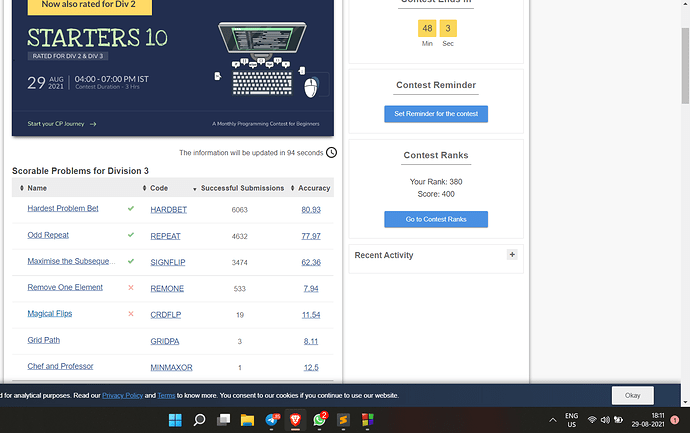Click Go to Contest Ranks button

(x=436, y=219)
